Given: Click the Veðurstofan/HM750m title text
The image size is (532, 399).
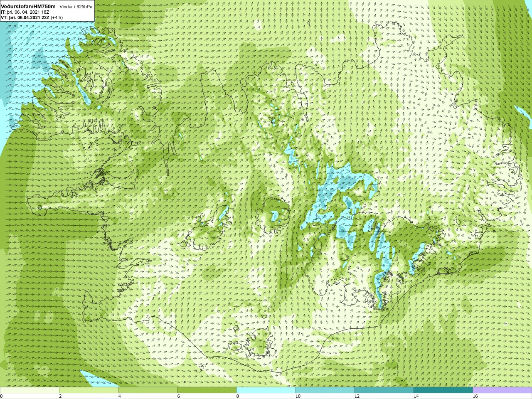Looking at the screenshot, I should pyautogui.click(x=28, y=6).
